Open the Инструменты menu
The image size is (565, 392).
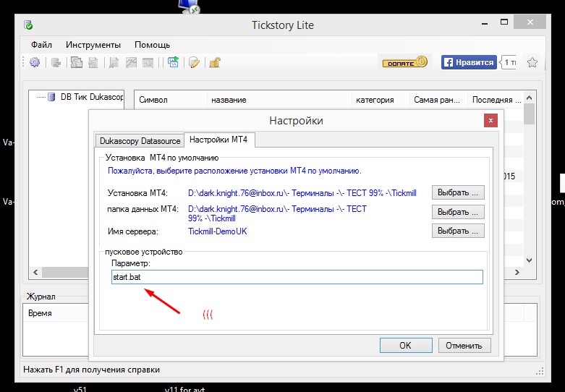pos(93,45)
